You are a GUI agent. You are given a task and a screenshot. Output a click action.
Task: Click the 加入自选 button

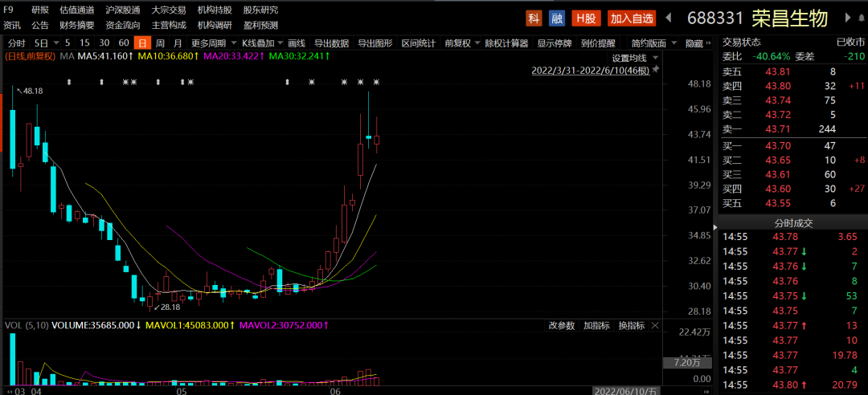[631, 18]
